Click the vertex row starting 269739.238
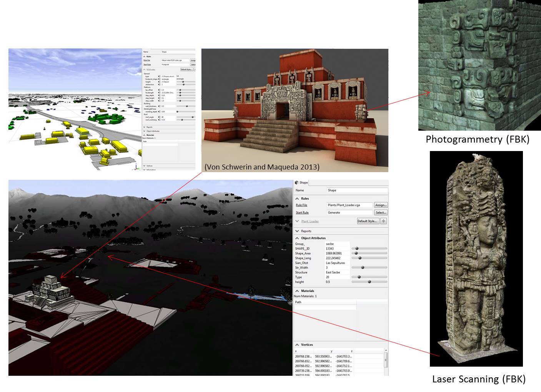The image size is (541, 392). pyautogui.click(x=339, y=370)
